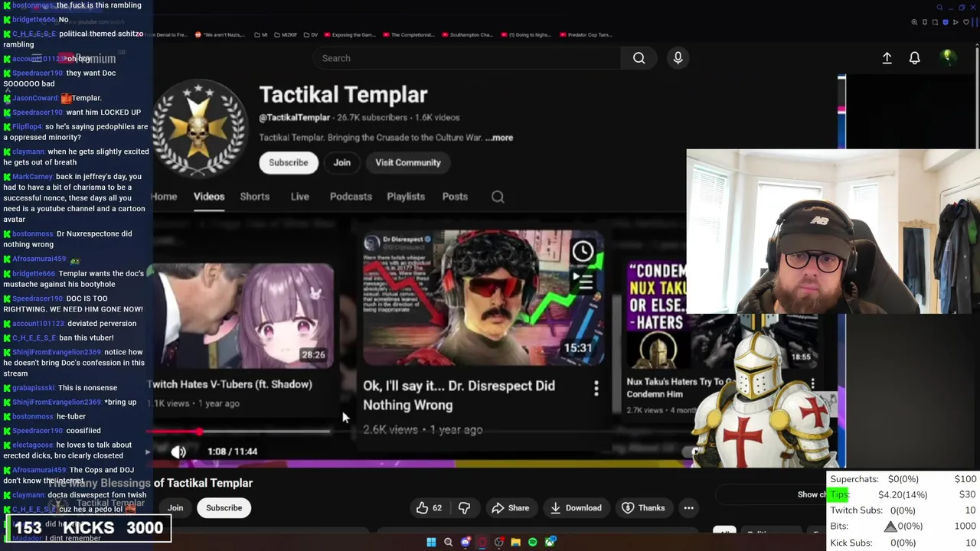
Task: Open 'Exposing the Gam...' bookmark
Action: 350,34
